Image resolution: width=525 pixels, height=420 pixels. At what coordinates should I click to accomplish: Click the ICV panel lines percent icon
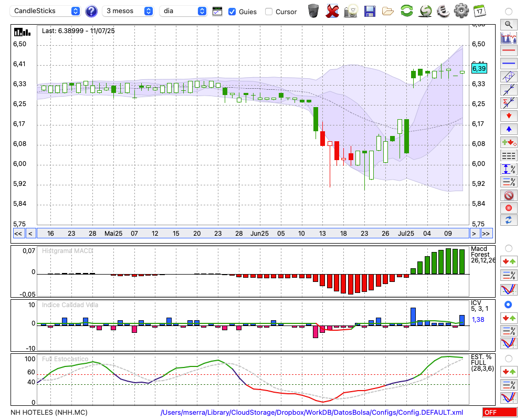pyautogui.click(x=509, y=331)
